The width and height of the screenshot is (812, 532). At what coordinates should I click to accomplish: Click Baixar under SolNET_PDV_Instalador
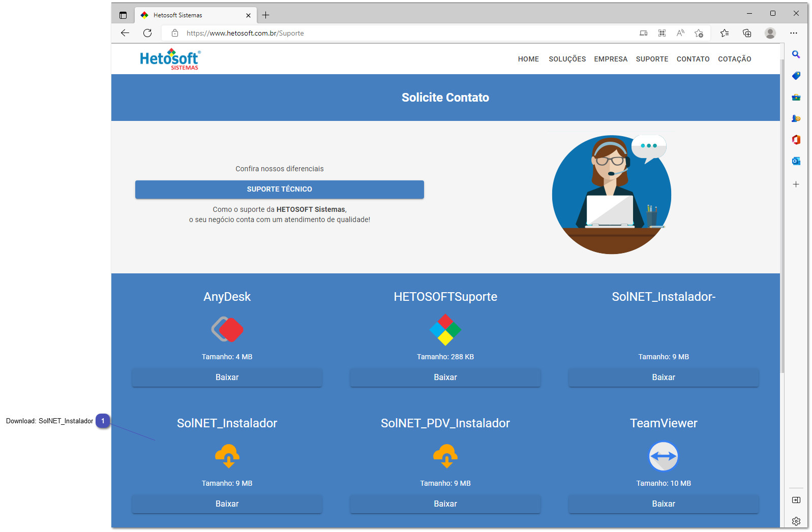(x=445, y=504)
